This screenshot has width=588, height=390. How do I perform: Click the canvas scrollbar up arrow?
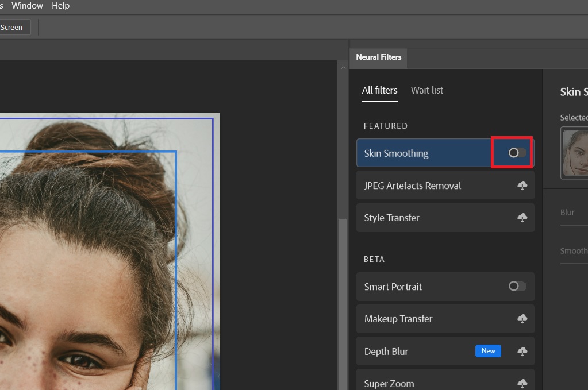[x=343, y=68]
